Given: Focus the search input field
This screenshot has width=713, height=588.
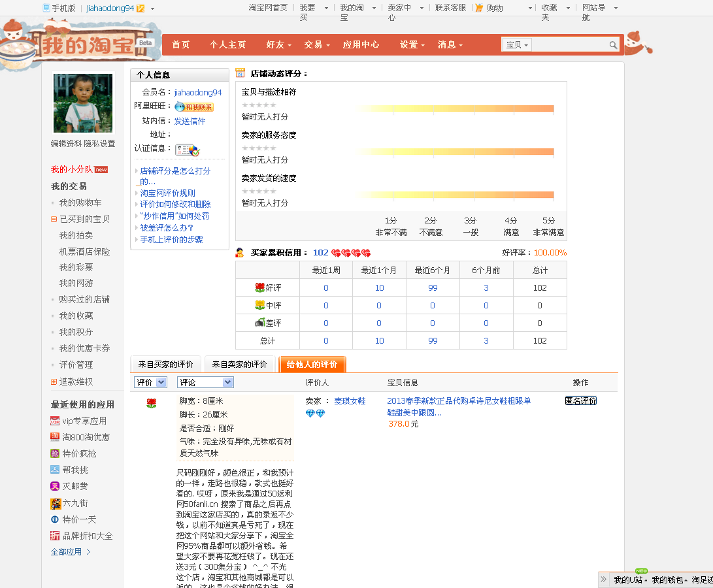Looking at the screenshot, I should 569,45.
